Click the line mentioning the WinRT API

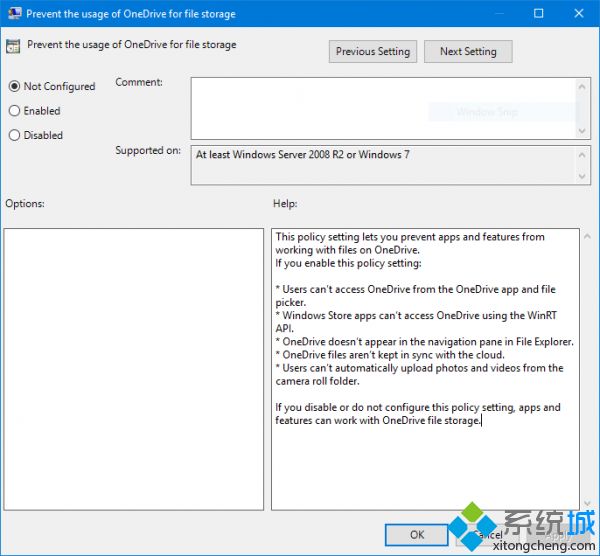coord(416,322)
